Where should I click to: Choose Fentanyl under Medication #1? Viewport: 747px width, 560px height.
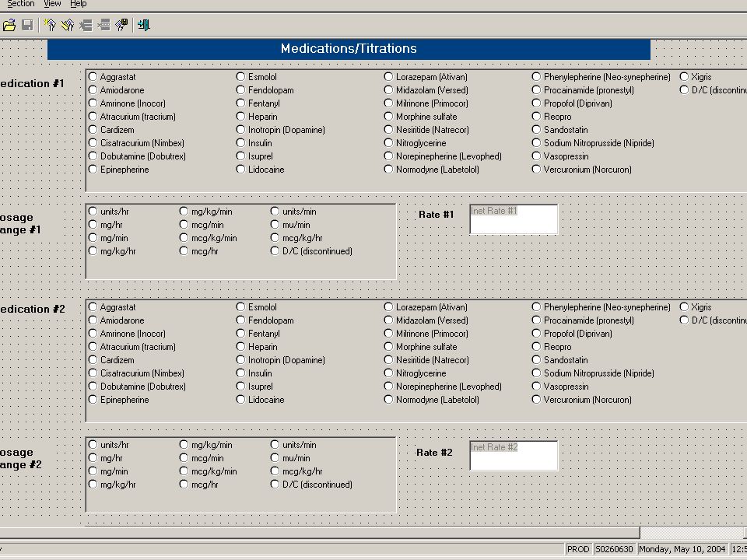240,103
